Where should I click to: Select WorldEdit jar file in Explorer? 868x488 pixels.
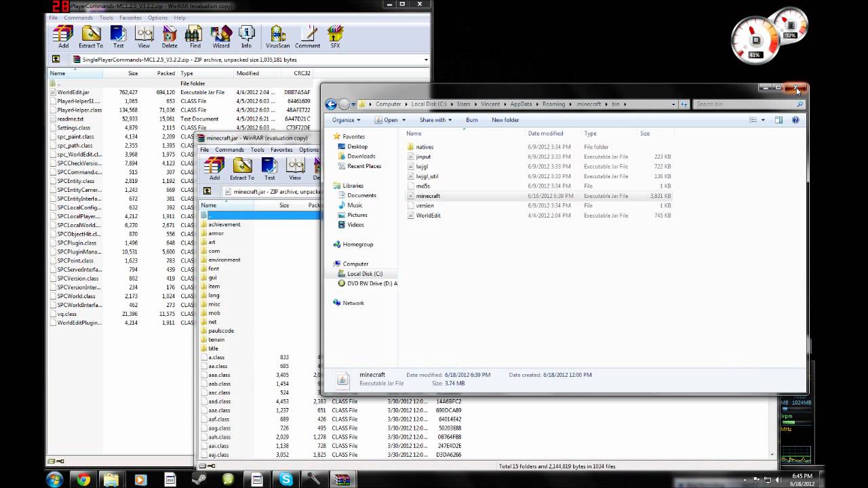coord(428,216)
